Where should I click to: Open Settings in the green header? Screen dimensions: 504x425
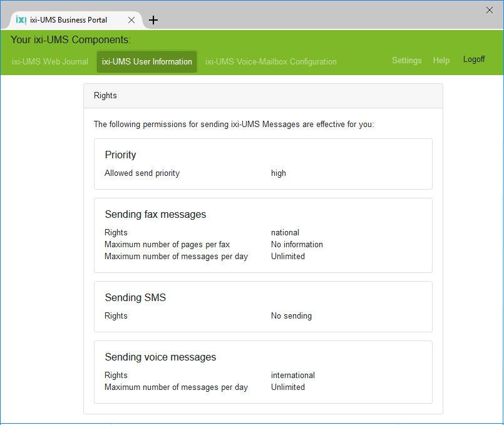[406, 60]
